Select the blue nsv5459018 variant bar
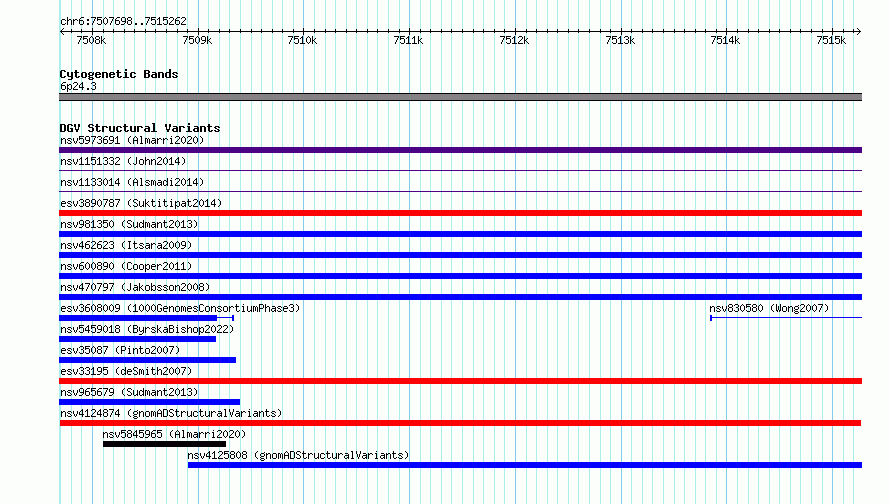 click(137, 339)
